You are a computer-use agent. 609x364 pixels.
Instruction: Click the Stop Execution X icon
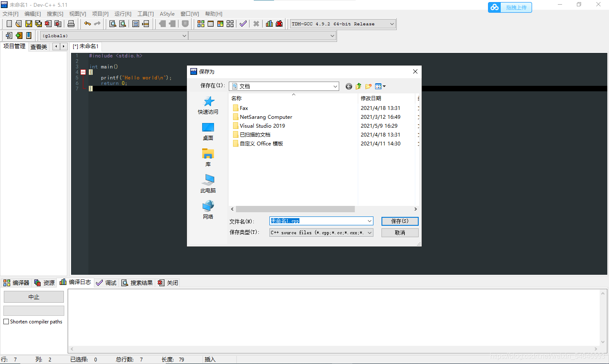[x=256, y=24]
